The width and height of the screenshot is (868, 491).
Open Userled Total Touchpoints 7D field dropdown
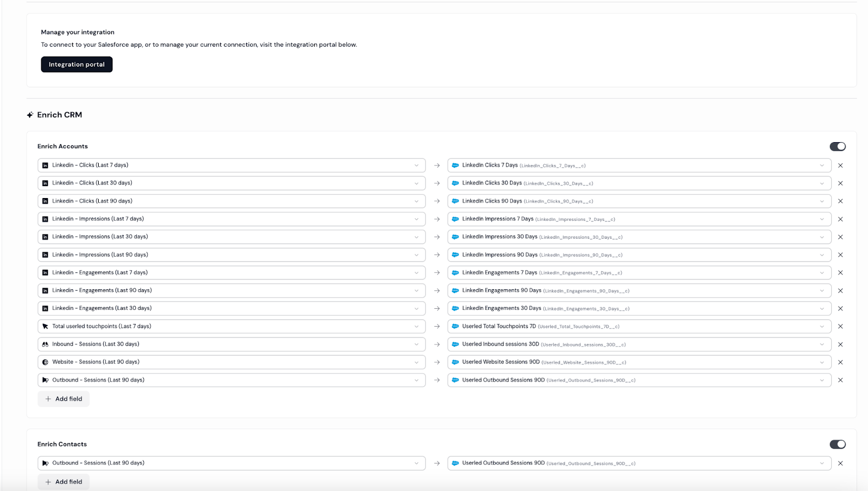click(640, 327)
